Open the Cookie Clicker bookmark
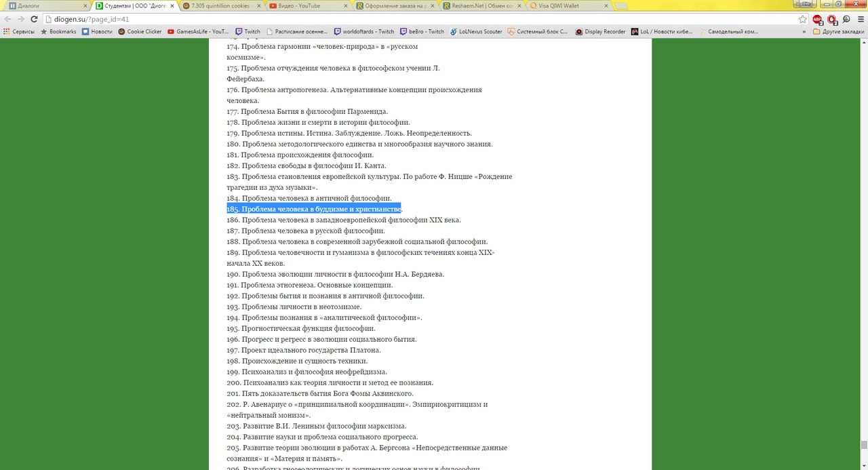868x470 pixels. coord(140,31)
